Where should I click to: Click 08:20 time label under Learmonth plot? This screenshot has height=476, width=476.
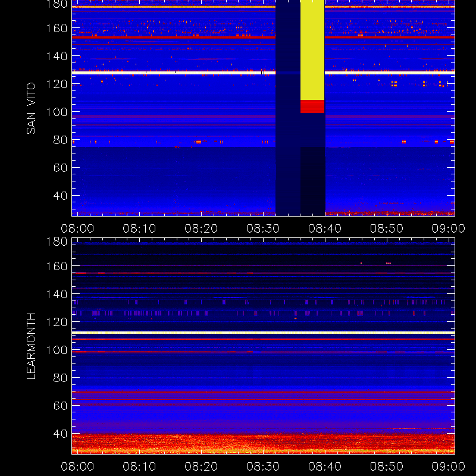201,466
